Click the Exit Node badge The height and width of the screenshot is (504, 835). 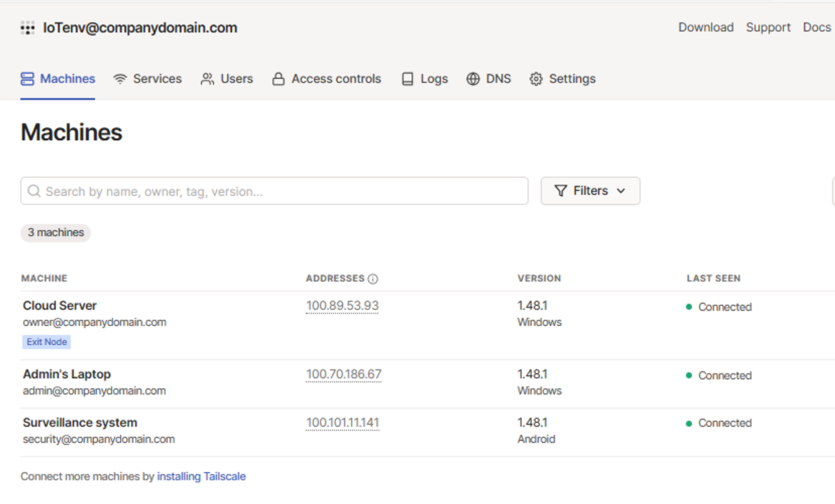click(x=47, y=342)
